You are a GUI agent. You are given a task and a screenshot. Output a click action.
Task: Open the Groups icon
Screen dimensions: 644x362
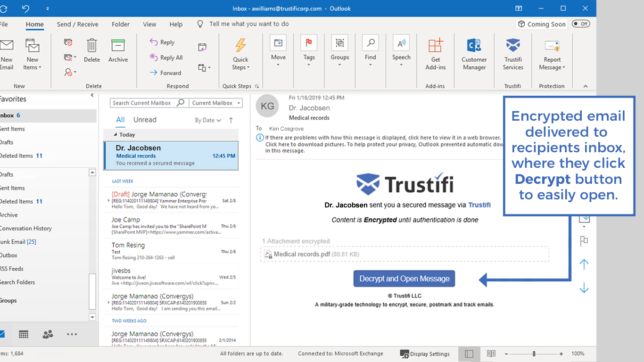[339, 43]
